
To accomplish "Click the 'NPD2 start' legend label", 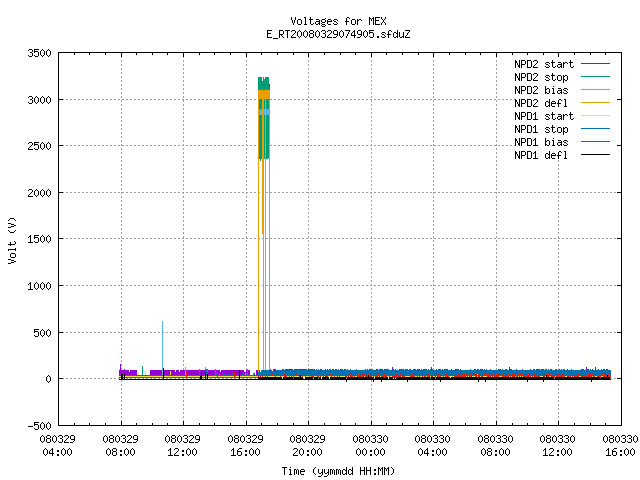I will (x=544, y=64).
